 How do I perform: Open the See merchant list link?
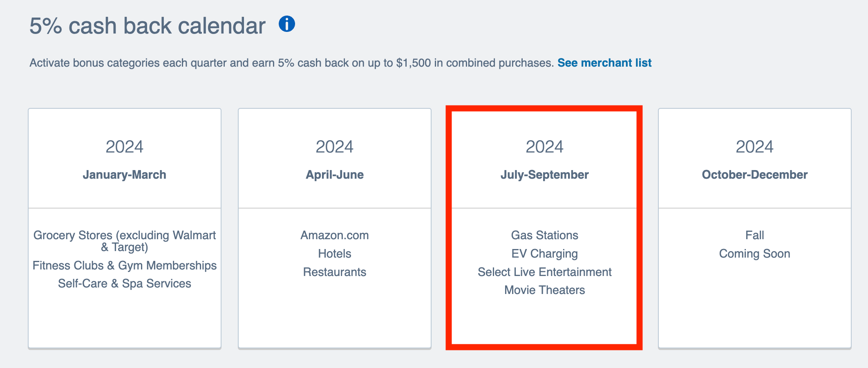pyautogui.click(x=604, y=63)
